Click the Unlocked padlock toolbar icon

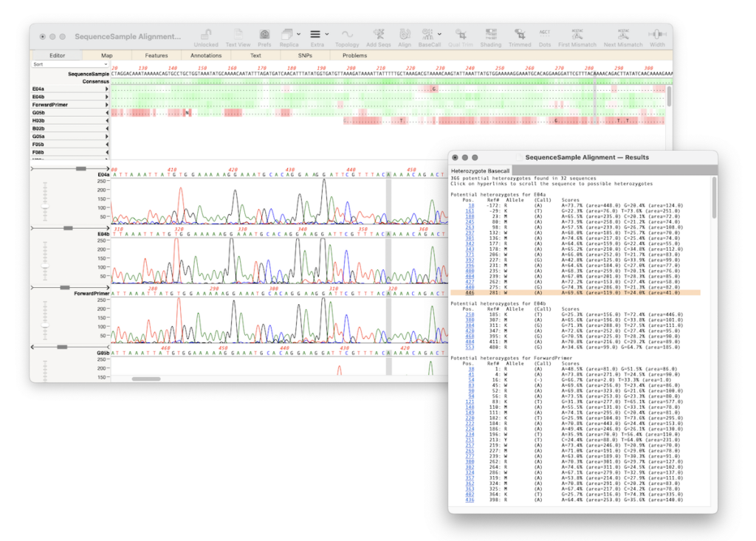click(206, 34)
